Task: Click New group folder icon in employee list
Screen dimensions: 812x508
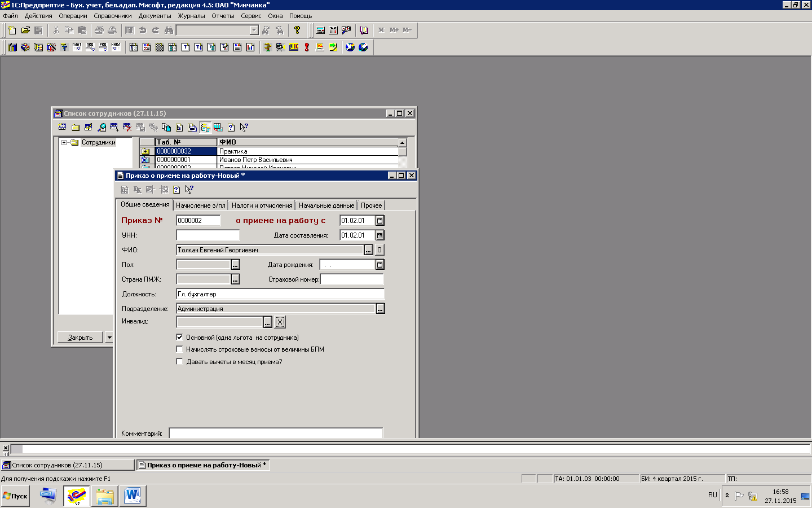Action: pyautogui.click(x=75, y=128)
